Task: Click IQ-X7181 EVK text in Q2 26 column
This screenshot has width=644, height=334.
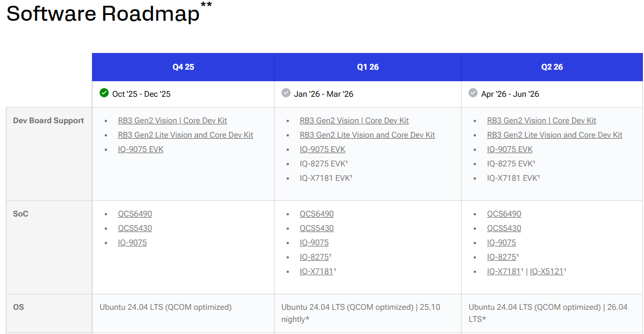Action: pyautogui.click(x=513, y=178)
